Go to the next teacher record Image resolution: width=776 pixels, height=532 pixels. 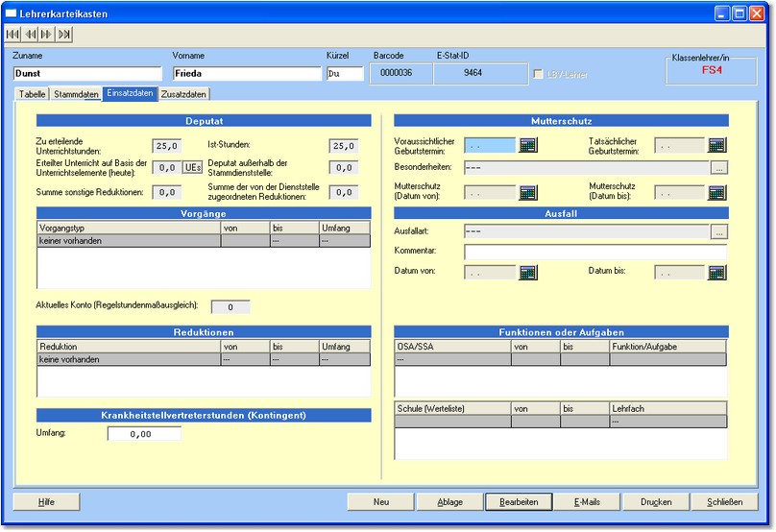pos(47,35)
